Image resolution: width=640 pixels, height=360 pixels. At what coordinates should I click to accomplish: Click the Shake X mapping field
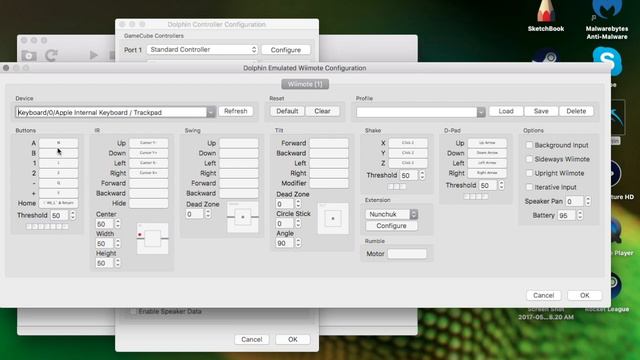408,143
